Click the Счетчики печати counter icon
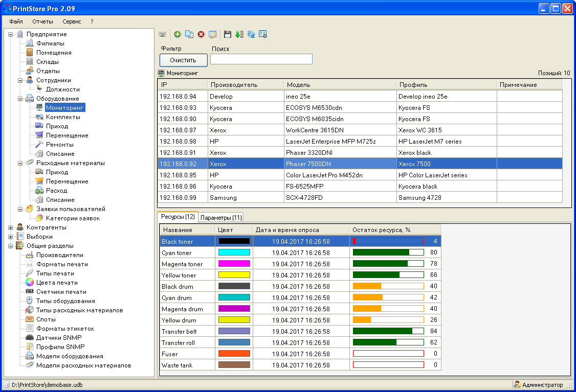The image size is (576, 392). 30,291
